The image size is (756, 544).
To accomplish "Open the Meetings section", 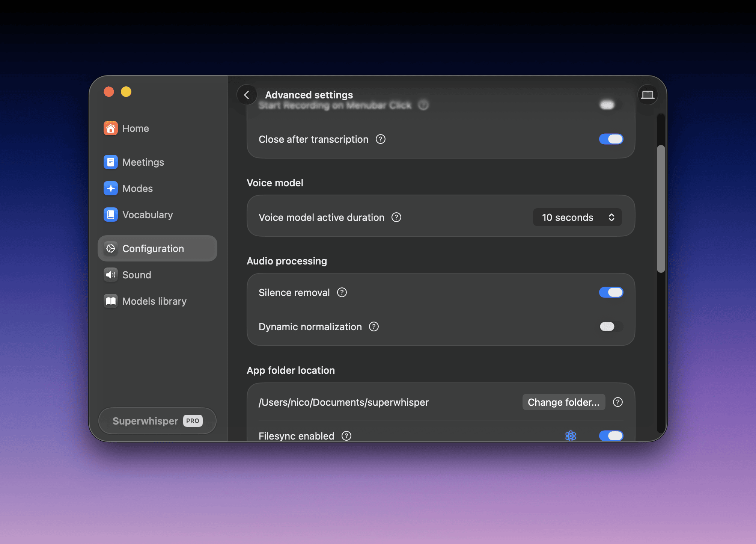I will (x=157, y=162).
